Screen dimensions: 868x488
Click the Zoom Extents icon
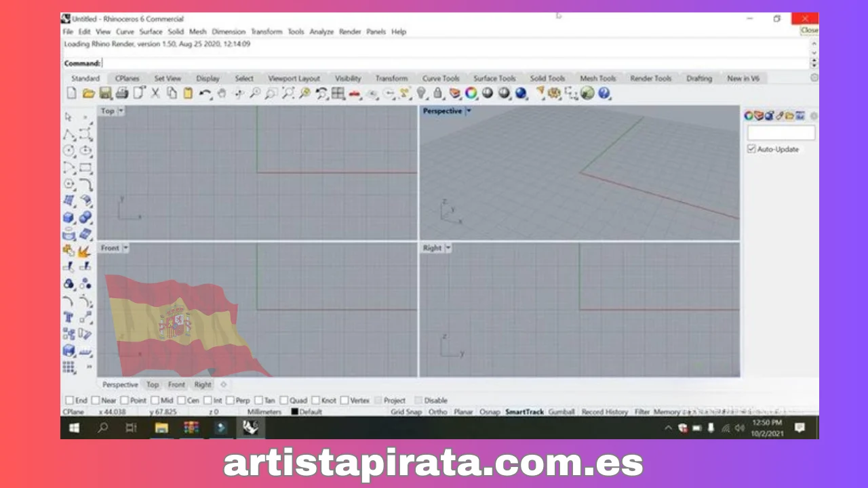(x=288, y=94)
